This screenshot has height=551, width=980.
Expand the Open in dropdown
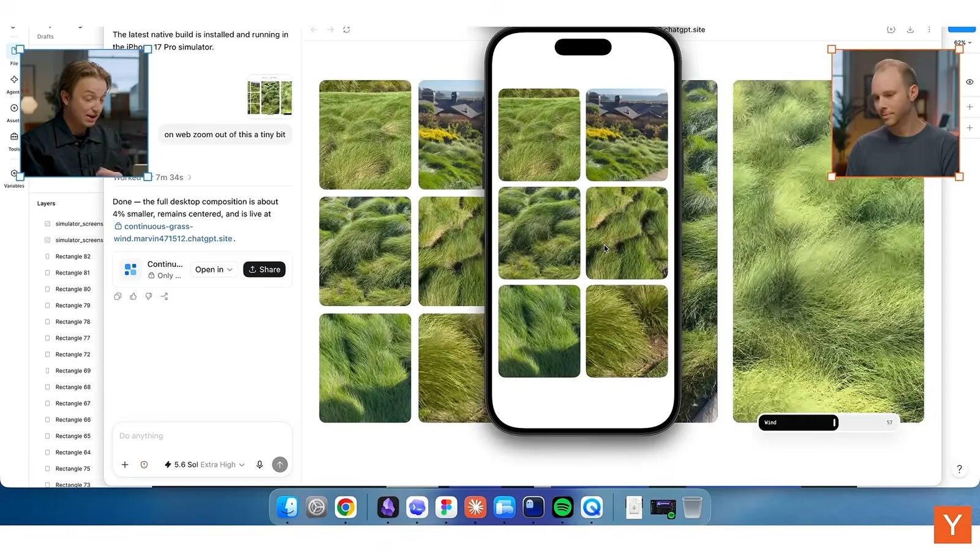click(x=214, y=269)
